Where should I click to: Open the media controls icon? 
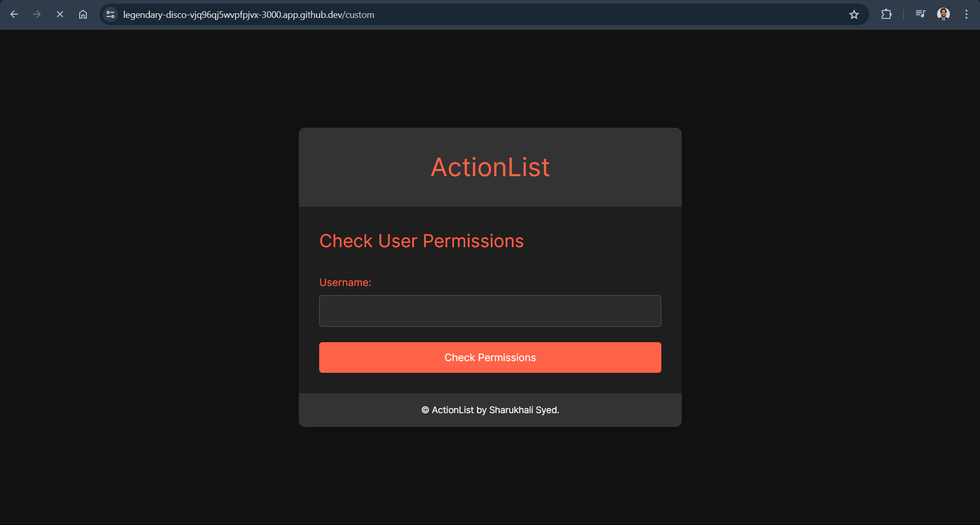[920, 14]
